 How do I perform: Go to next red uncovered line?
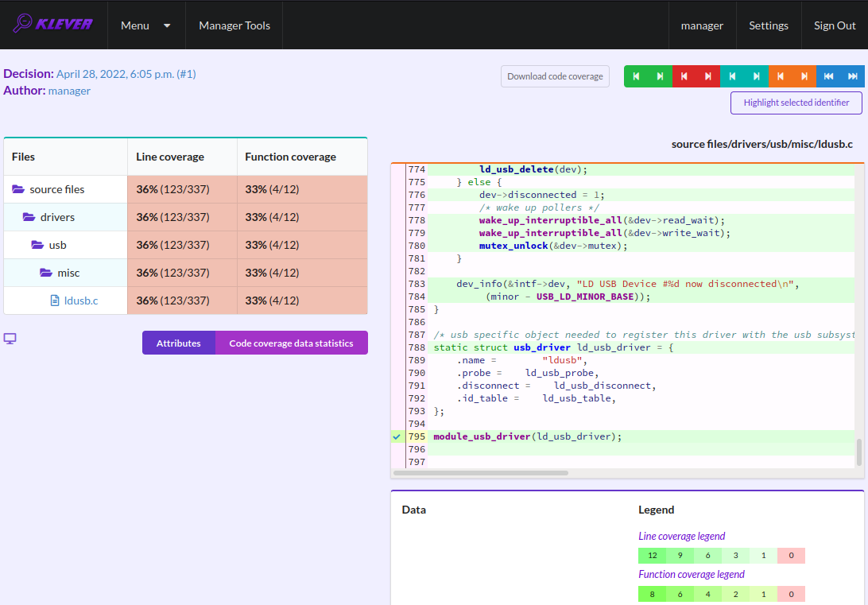(708, 76)
